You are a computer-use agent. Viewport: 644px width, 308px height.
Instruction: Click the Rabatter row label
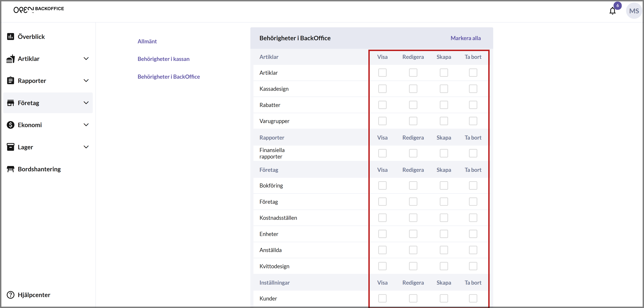(x=270, y=105)
